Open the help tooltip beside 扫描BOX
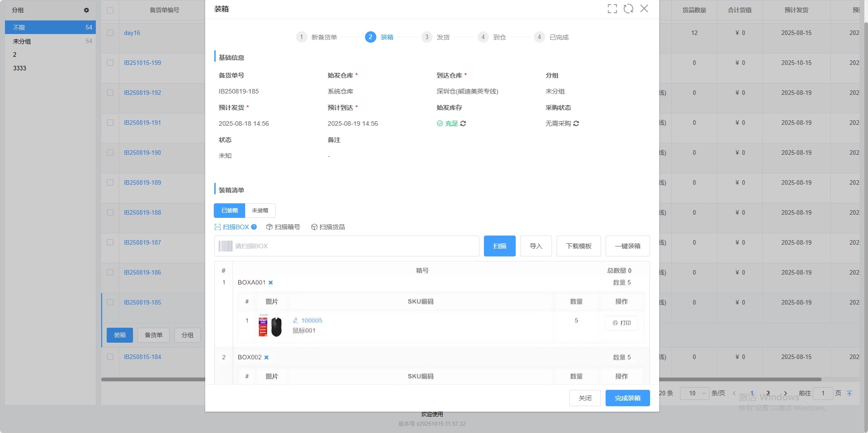This screenshot has height=433, width=868. click(254, 227)
